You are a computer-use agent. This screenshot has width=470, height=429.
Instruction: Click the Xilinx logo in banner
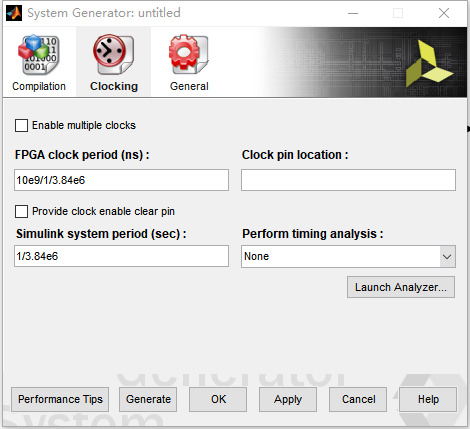coord(430,64)
